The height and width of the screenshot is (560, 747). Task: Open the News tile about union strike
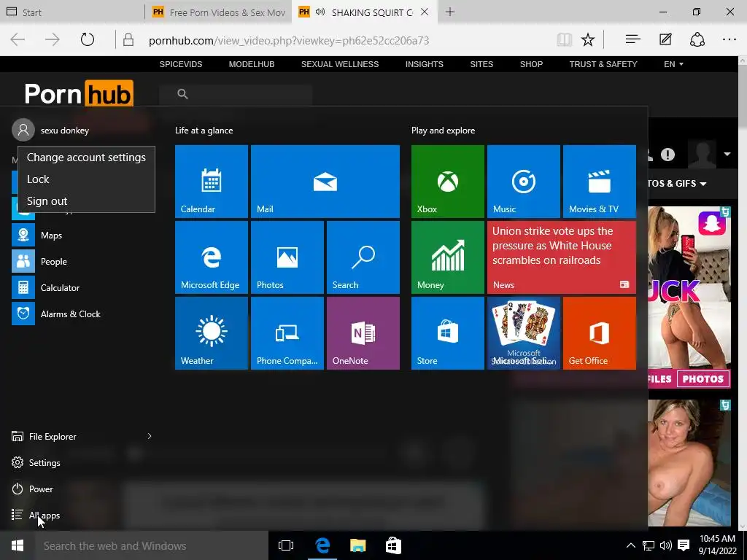562,257
